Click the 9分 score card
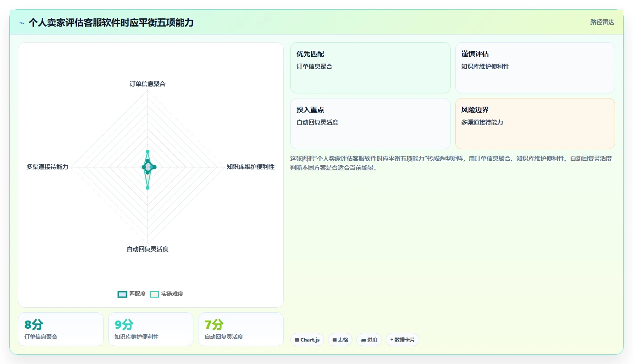Image resolution: width=633 pixels, height=364 pixels. pyautogui.click(x=151, y=329)
